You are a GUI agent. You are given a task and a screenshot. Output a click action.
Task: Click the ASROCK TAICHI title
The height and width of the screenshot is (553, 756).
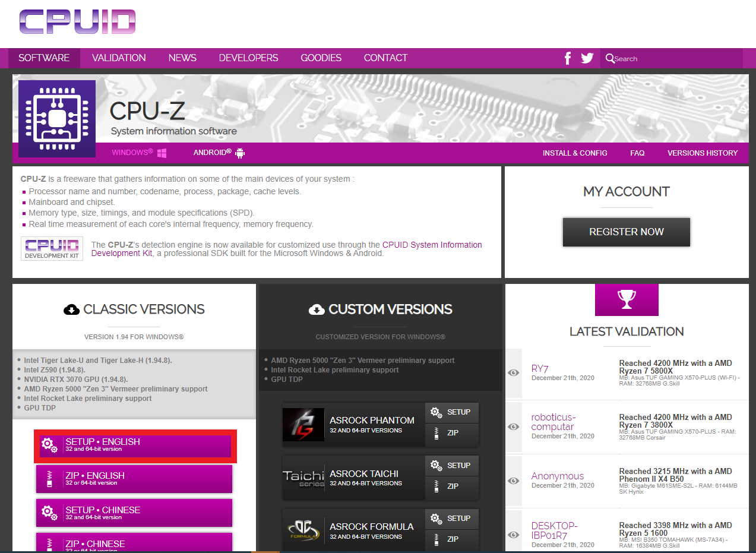[364, 474]
